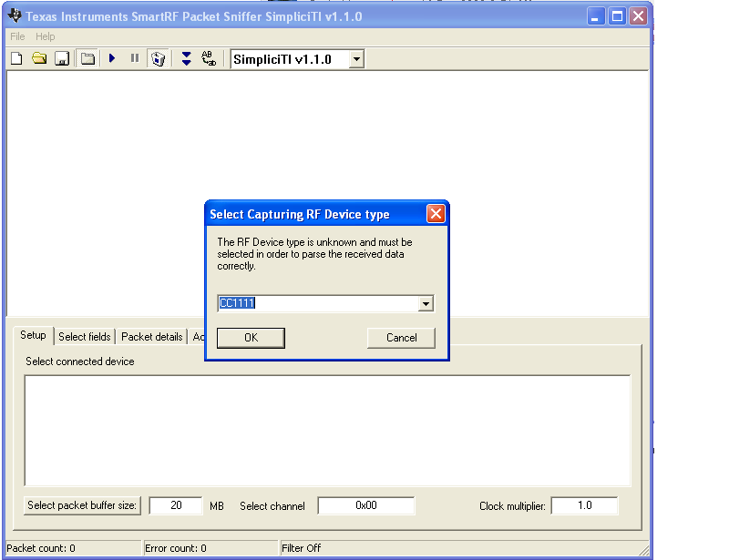Open the File menu
729x560 pixels.
point(17,36)
